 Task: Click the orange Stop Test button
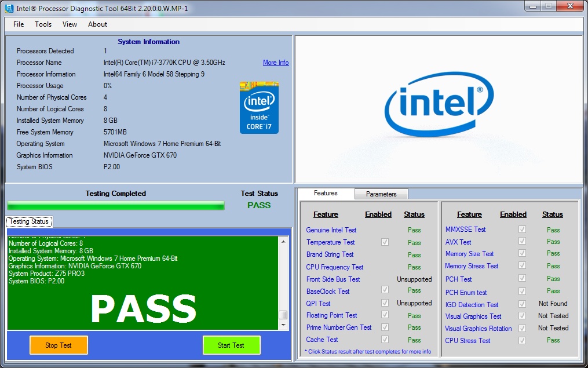59,345
